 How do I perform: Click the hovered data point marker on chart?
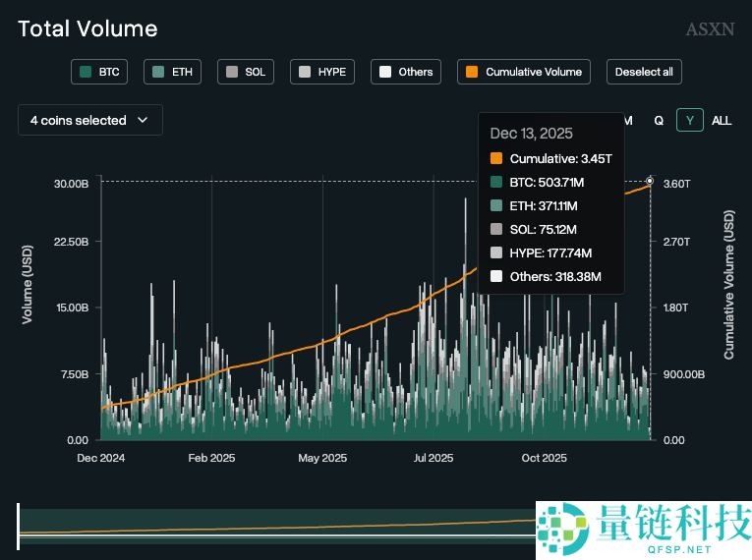point(650,181)
